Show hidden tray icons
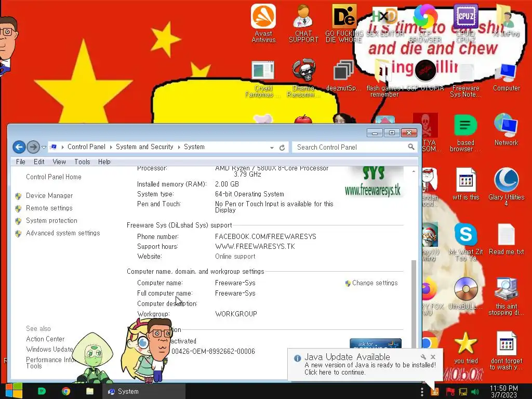 (x=422, y=392)
